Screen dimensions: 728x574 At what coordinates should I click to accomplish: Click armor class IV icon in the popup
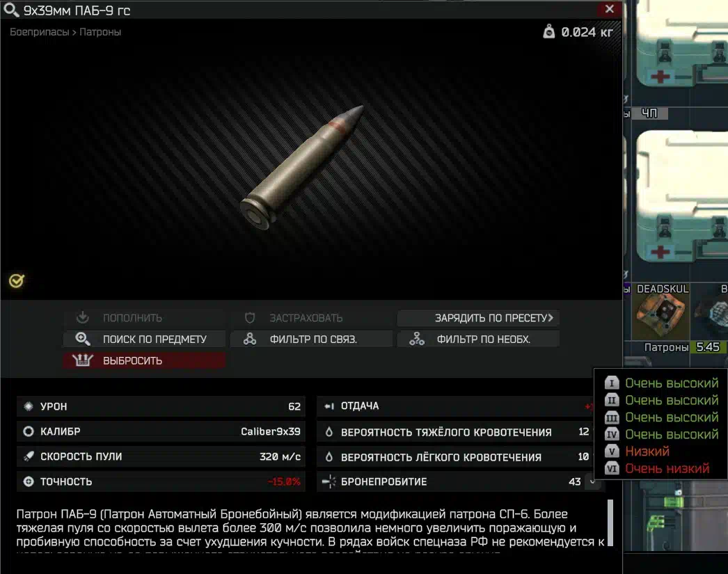[612, 434]
